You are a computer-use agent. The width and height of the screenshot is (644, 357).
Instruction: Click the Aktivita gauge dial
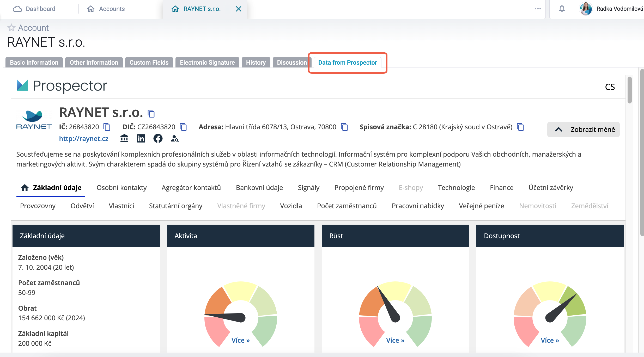[x=241, y=314]
